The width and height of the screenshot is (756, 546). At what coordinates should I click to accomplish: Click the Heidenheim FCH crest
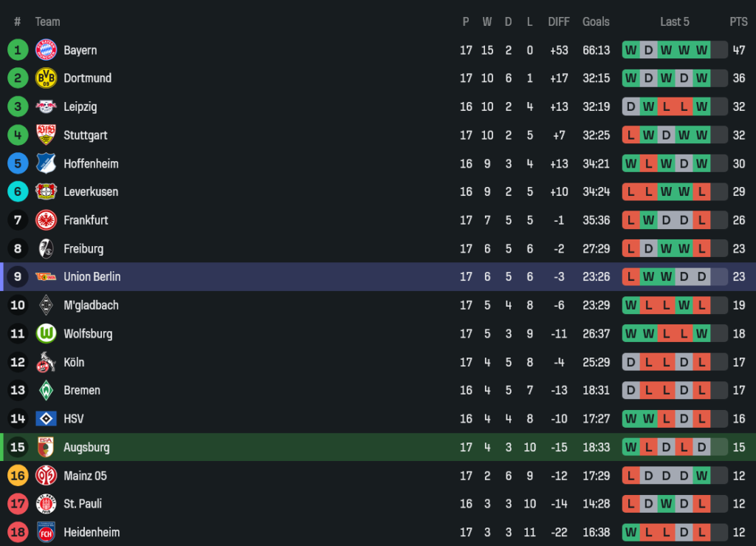click(x=46, y=532)
